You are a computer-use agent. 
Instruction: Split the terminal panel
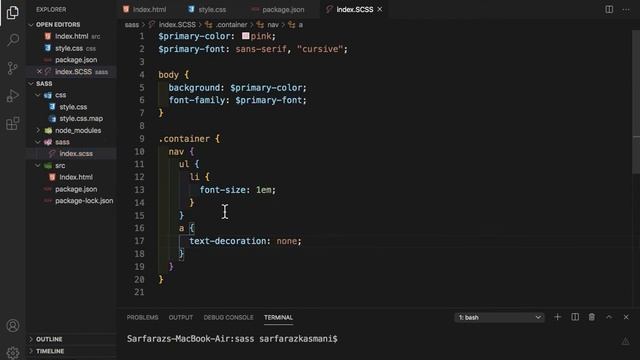pyautogui.click(x=575, y=317)
